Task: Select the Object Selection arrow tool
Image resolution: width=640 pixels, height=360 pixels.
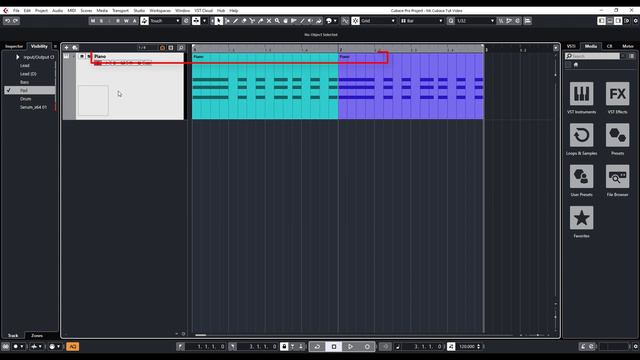Action: [x=219, y=21]
